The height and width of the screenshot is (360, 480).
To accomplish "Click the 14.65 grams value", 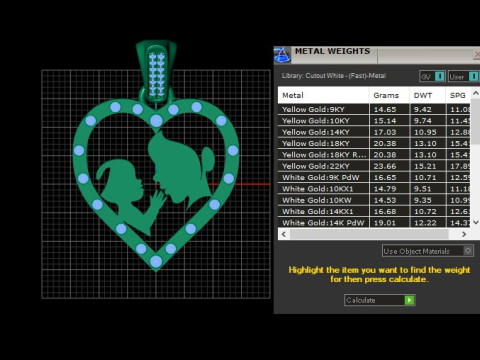I will (x=385, y=109).
